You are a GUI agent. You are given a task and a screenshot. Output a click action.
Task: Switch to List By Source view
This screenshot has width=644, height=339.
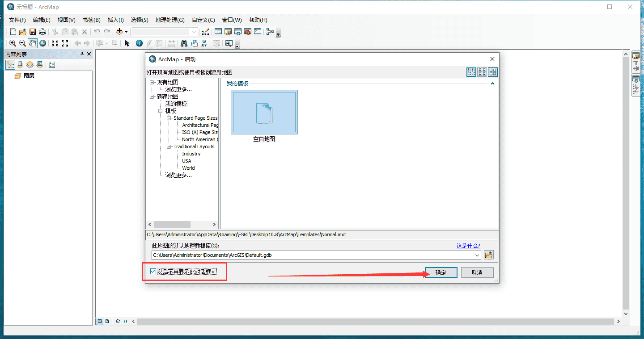pyautogui.click(x=20, y=65)
